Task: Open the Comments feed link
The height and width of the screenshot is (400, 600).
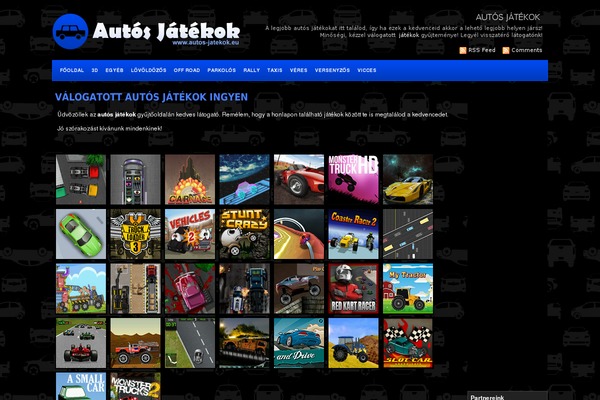Action: (x=527, y=50)
